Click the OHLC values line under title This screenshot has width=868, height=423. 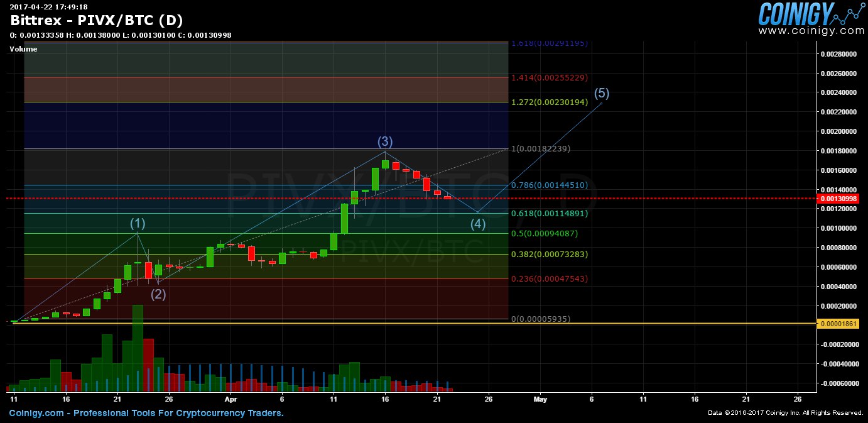click(x=121, y=35)
